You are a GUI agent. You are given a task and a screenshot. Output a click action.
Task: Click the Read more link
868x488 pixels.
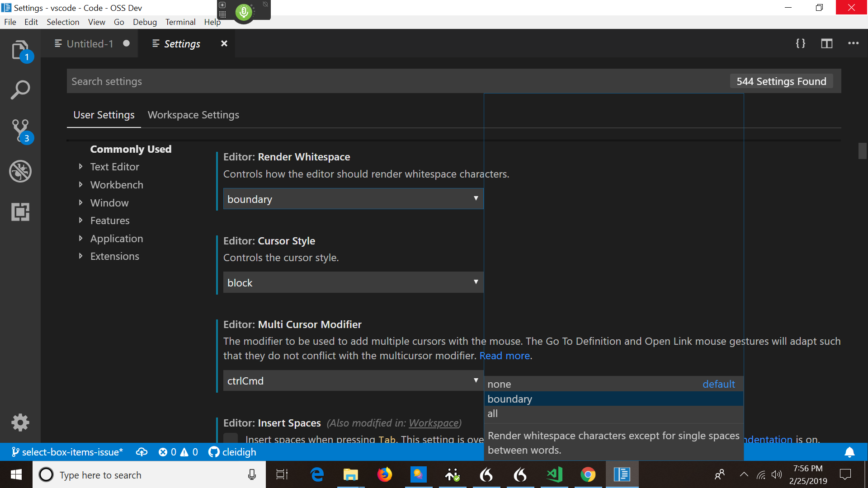point(505,356)
